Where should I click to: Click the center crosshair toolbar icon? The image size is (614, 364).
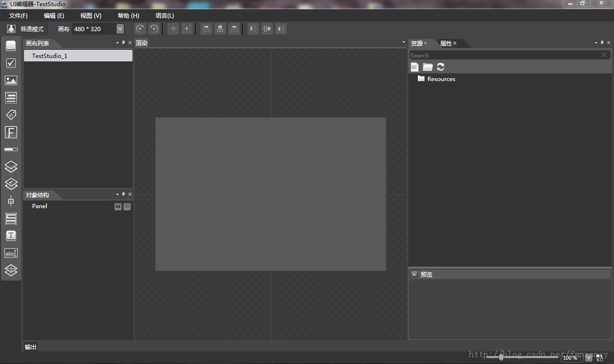click(x=173, y=29)
